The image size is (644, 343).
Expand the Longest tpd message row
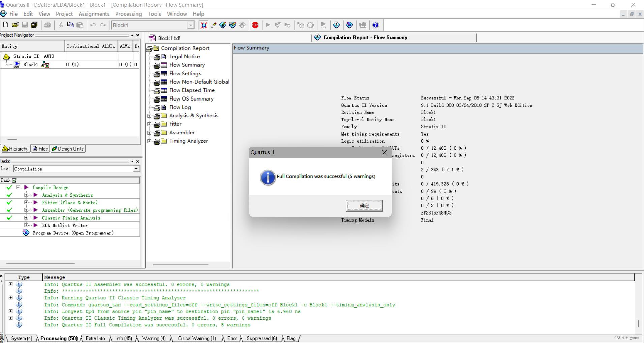point(10,311)
